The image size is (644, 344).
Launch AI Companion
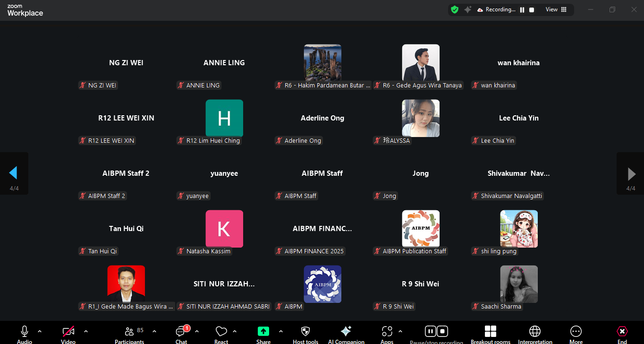click(x=346, y=333)
